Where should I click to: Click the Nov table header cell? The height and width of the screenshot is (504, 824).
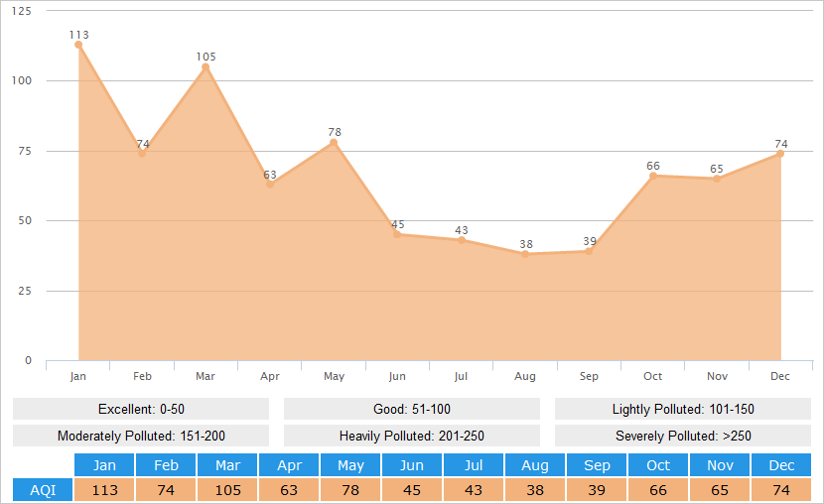720,465
